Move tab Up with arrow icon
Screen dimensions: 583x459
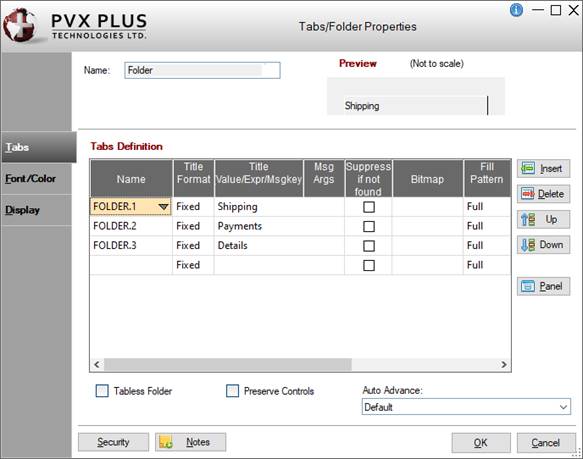tap(528, 219)
